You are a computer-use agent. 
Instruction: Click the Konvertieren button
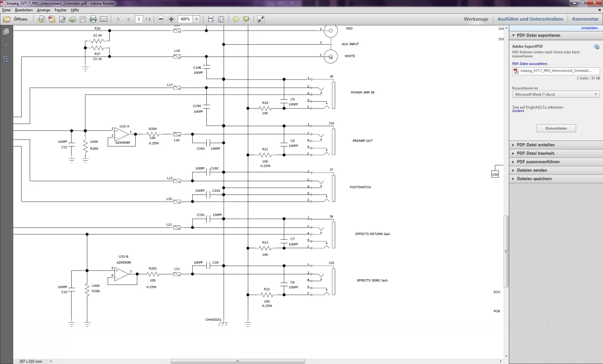pos(556,129)
